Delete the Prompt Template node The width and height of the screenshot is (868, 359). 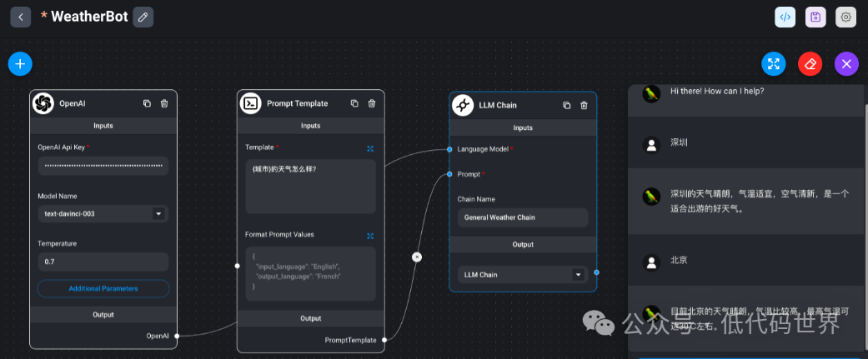(372, 103)
